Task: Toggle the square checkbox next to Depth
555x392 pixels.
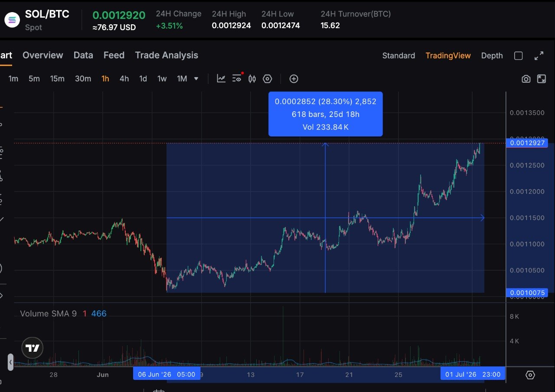Action: pyautogui.click(x=518, y=55)
